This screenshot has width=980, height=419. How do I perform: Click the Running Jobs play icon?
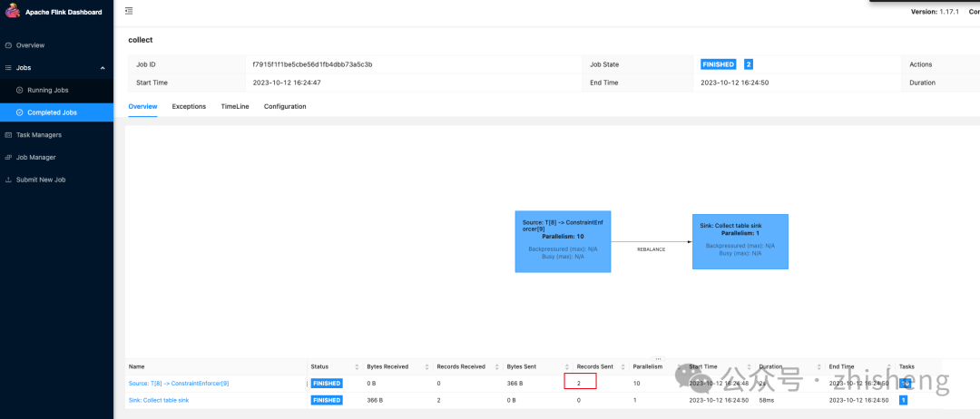[x=19, y=90]
